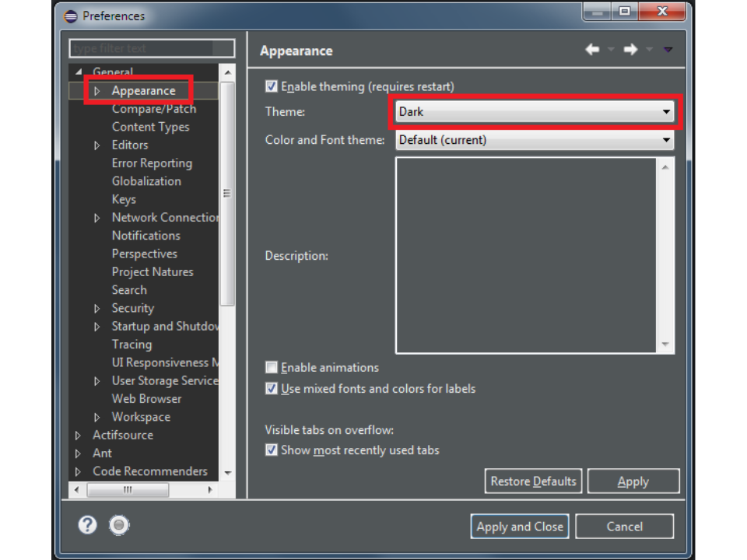Click the type filter text field
This screenshot has height=560, width=747.
pyautogui.click(x=151, y=48)
